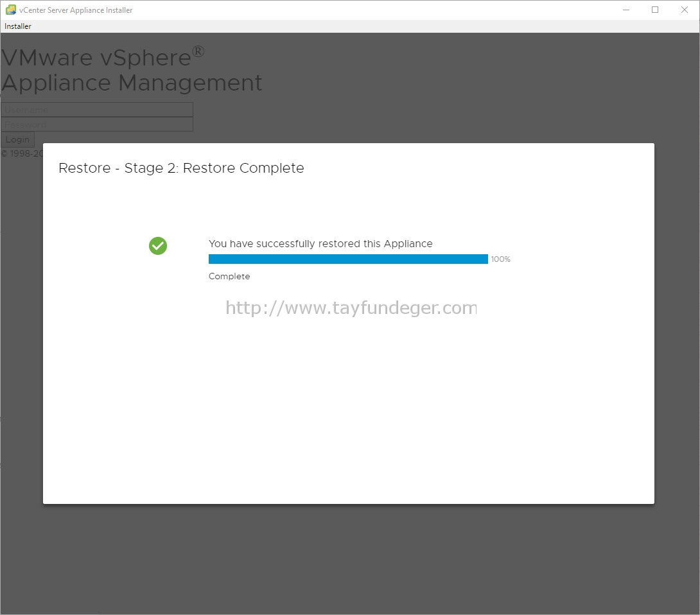Click the blue restore progress bar

(348, 259)
